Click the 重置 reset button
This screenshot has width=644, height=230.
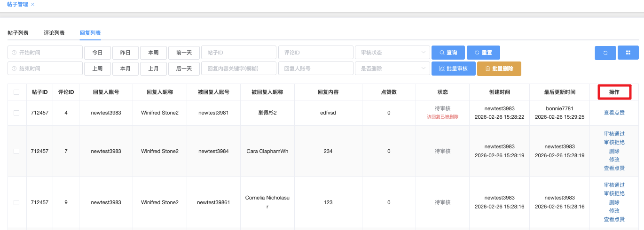click(483, 53)
